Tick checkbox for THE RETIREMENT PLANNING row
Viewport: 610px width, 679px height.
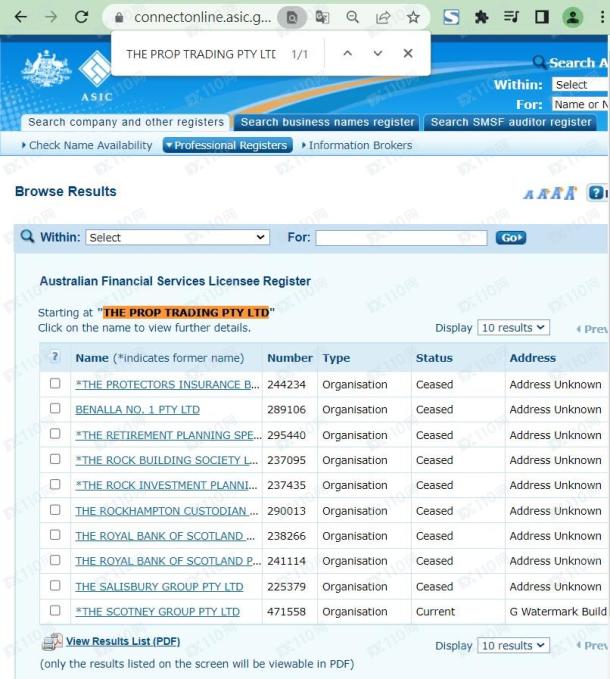click(x=55, y=434)
